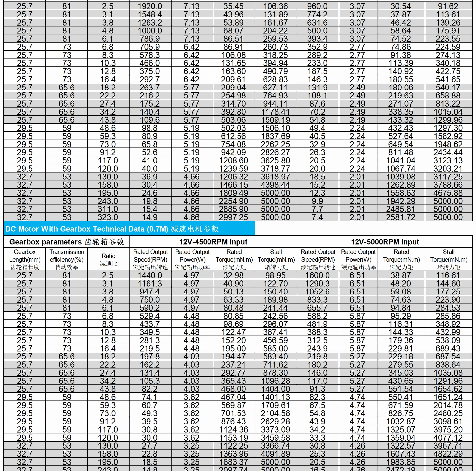Pick the cell showing 1000.0
The height and width of the screenshot is (471, 476).
coord(150,31)
